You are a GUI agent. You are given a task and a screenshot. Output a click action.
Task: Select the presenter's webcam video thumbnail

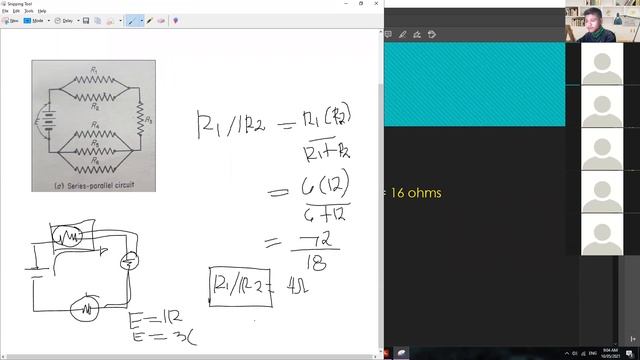(x=602, y=21)
